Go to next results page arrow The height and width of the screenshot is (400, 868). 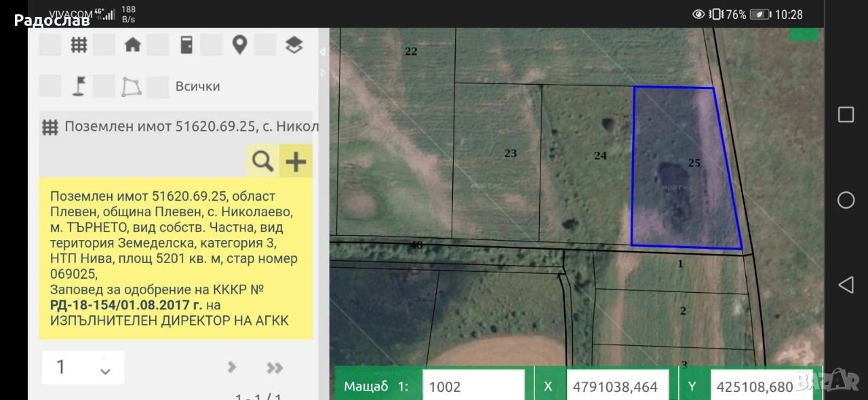[232, 367]
